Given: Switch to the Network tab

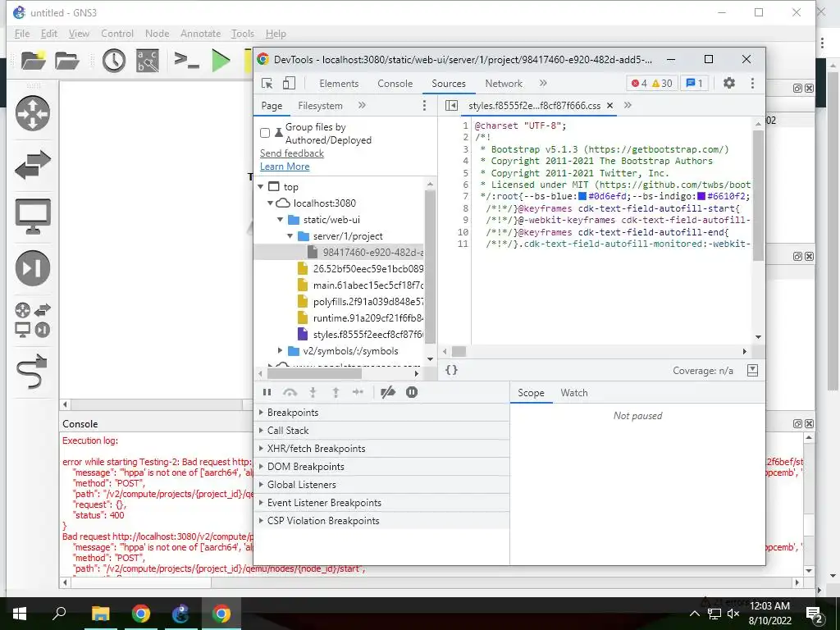Looking at the screenshot, I should pos(504,84).
